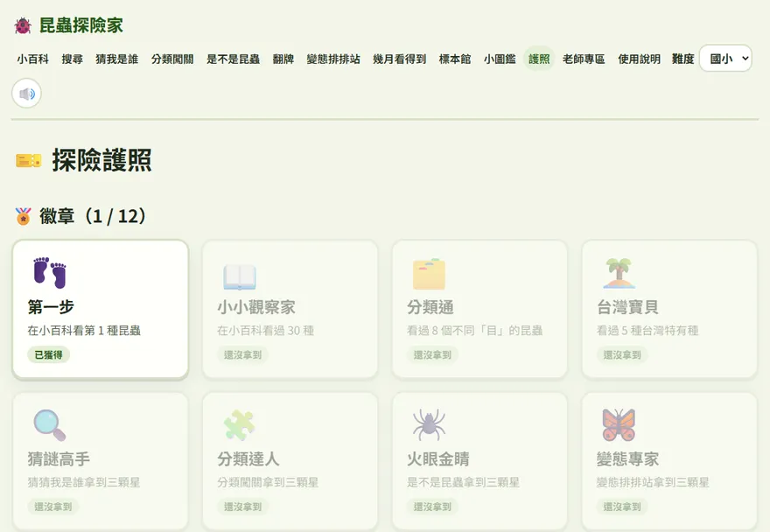The image size is (770, 532).
Task: Open the 猜我是誰 game
Action: point(117,59)
